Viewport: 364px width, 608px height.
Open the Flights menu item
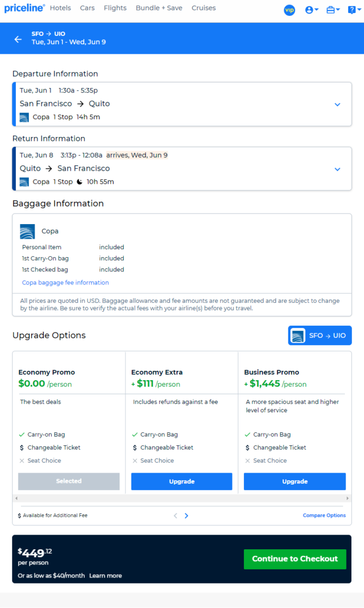pos(115,8)
